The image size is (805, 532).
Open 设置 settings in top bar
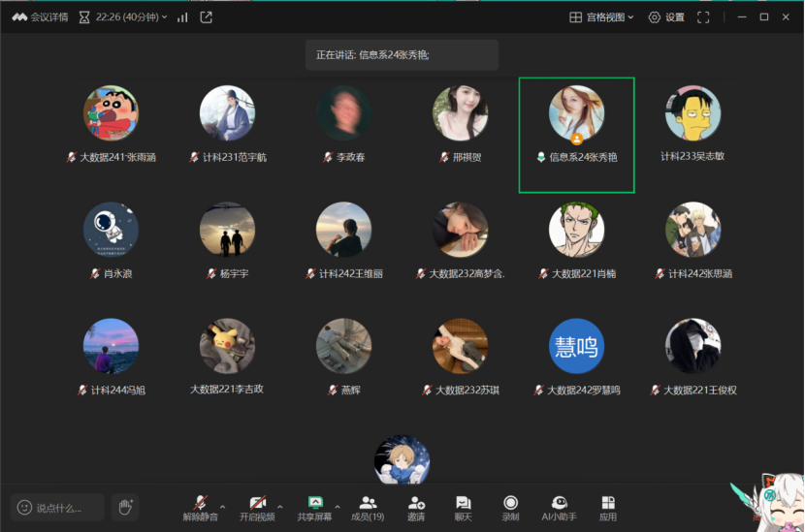[x=666, y=17]
